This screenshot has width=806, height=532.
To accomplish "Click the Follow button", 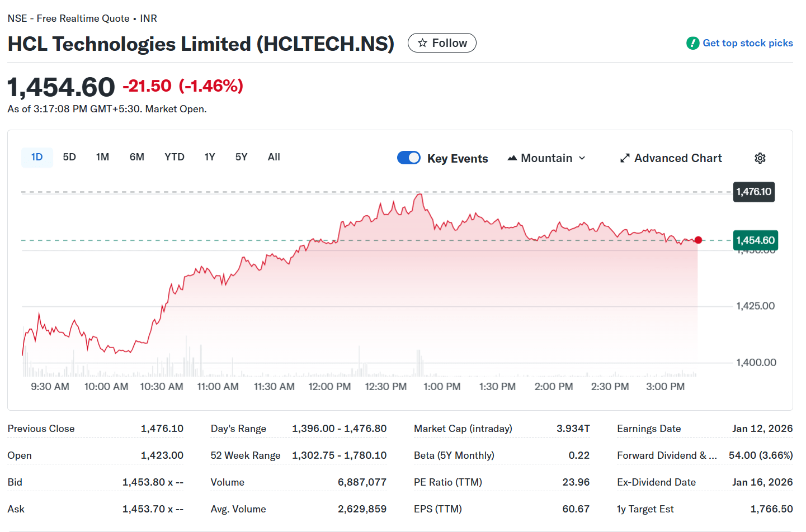I will [442, 42].
